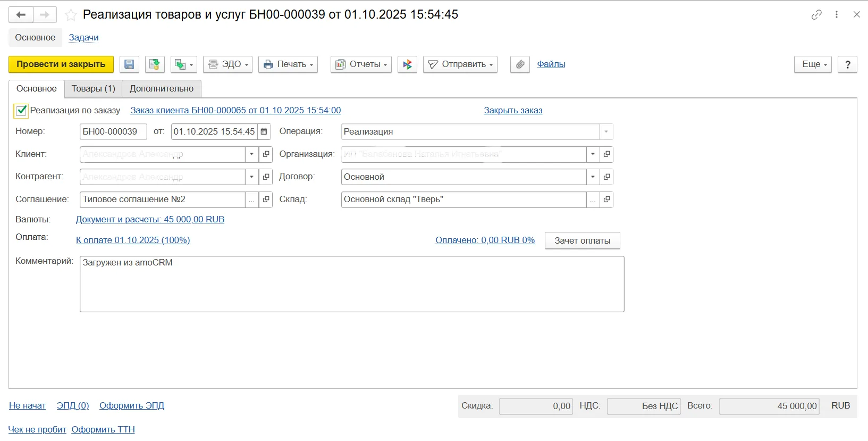The width and height of the screenshot is (868, 441).
Task: Click the colored arrow integration icon
Action: (x=407, y=64)
